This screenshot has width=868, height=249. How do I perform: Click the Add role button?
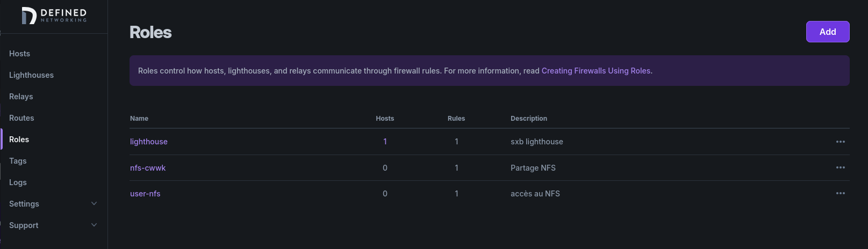[x=828, y=32]
